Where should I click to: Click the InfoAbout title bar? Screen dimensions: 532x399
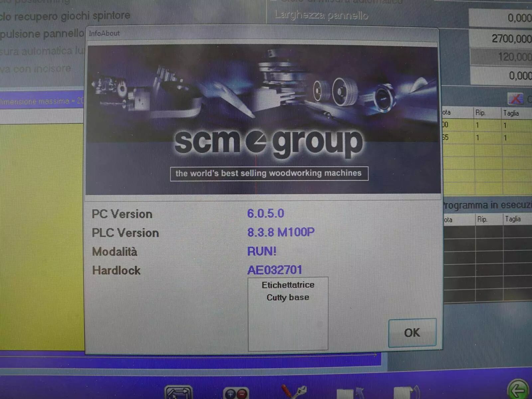coord(262,34)
